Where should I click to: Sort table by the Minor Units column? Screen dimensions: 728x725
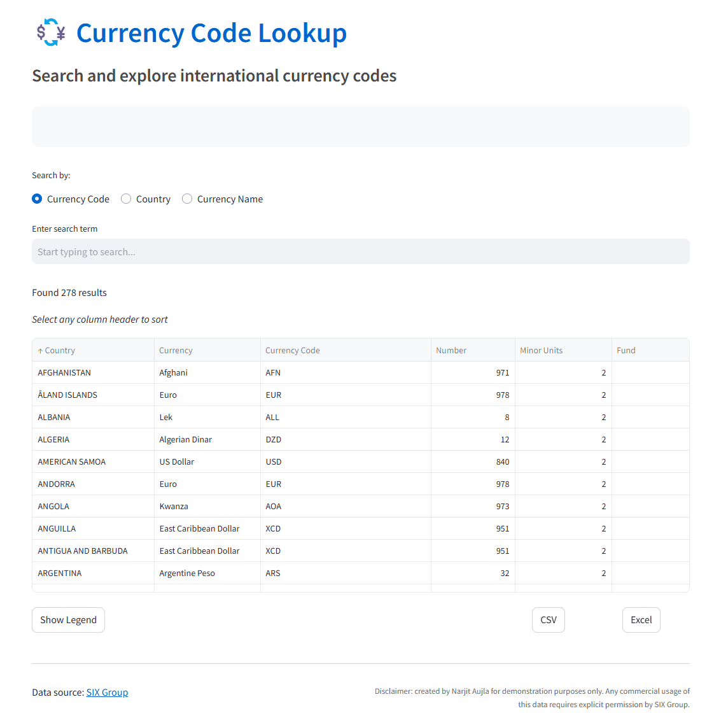(541, 350)
